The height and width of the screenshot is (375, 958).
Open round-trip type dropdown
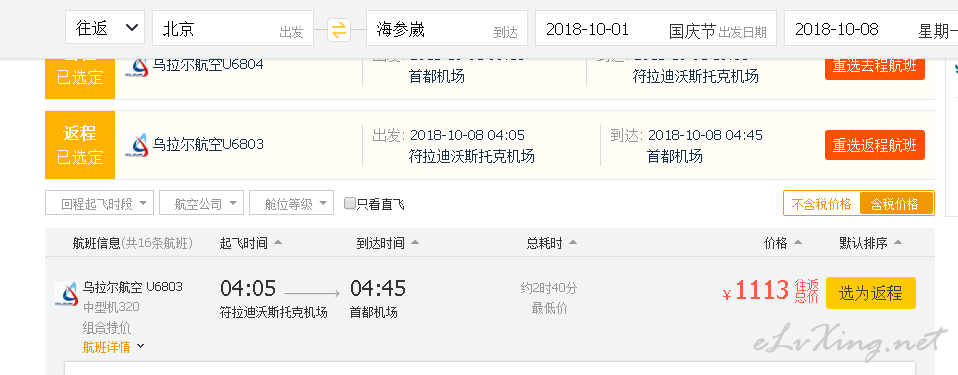[105, 28]
